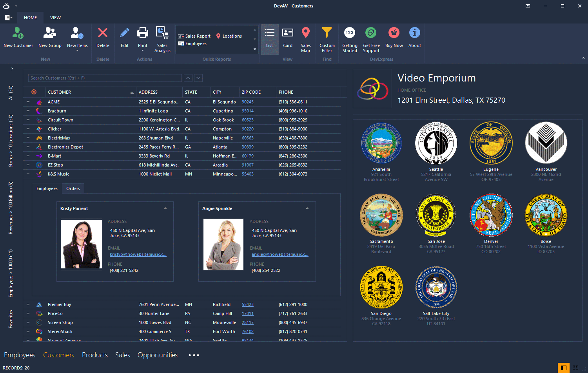Click Angie Sprinkle's email link
Image resolution: width=588 pixels, height=373 pixels.
[x=279, y=254]
